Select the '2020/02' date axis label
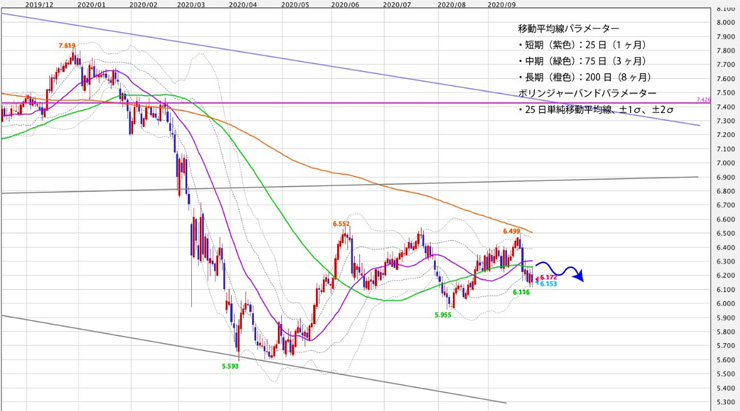This screenshot has height=411, width=740. click(143, 4)
